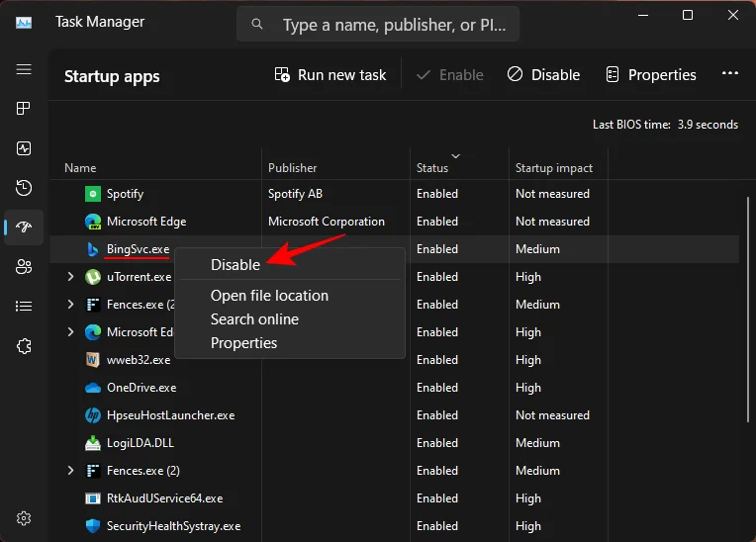Open the hamburger navigation menu
756x542 pixels.
pos(24,69)
